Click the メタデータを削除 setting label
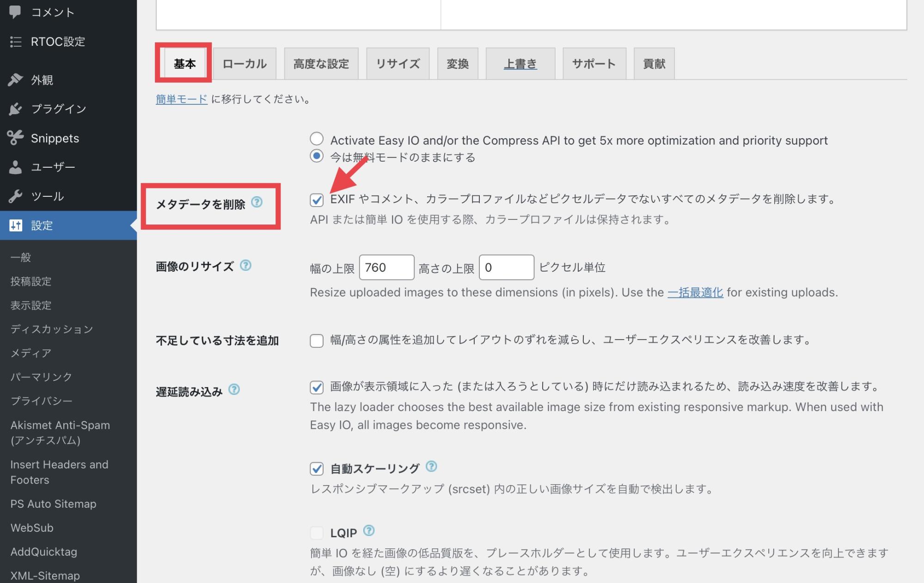This screenshot has height=583, width=924. point(201,204)
